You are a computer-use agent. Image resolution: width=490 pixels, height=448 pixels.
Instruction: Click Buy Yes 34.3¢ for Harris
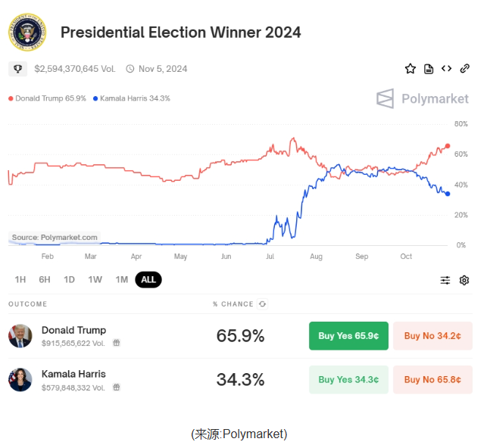348,380
